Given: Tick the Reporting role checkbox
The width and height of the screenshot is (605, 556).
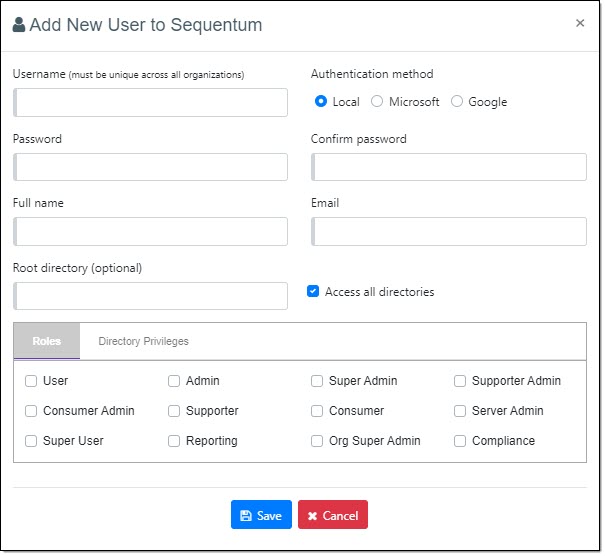Looking at the screenshot, I should pos(174,442).
